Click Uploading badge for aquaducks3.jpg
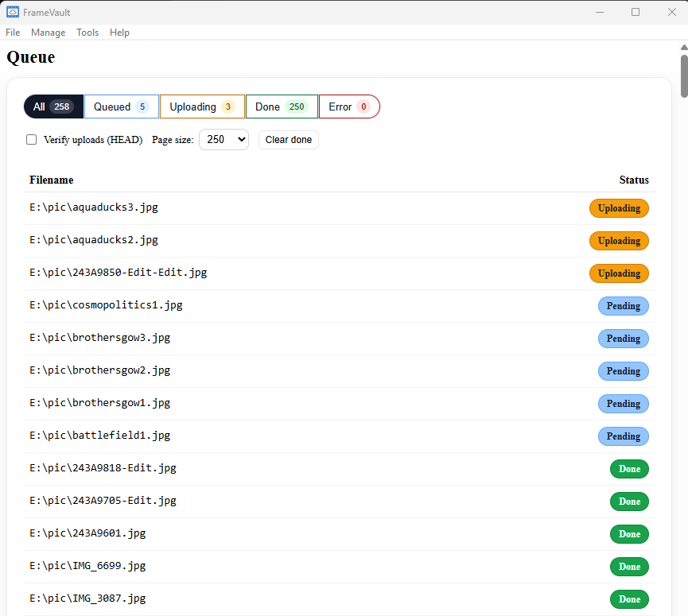The image size is (688, 616). point(619,208)
